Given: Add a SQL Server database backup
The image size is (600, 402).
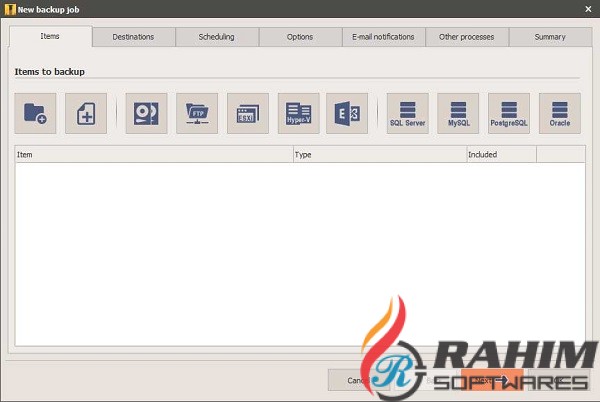Looking at the screenshot, I should [408, 113].
